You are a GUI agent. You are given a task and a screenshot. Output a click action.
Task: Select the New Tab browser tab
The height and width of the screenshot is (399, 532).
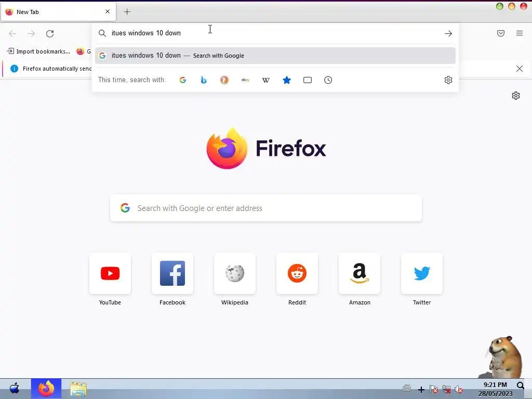point(58,12)
